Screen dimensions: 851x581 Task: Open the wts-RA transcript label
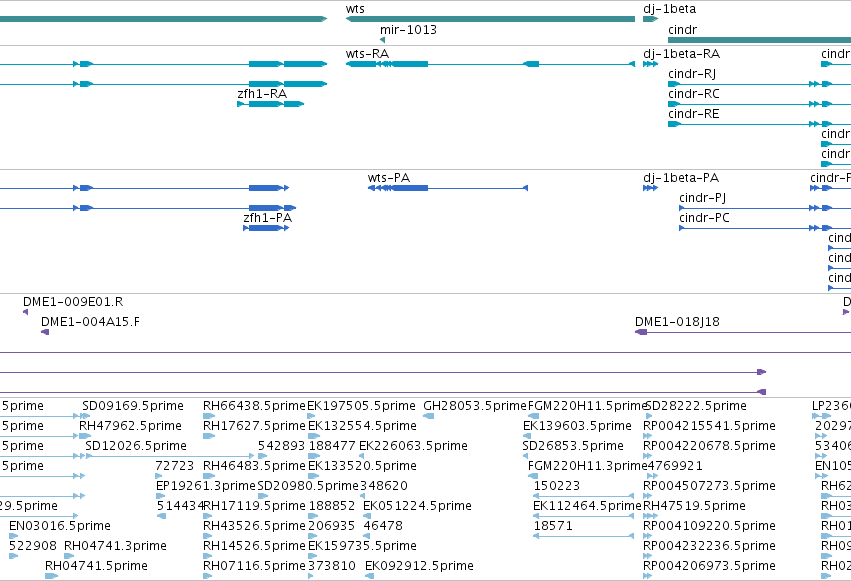pos(367,54)
